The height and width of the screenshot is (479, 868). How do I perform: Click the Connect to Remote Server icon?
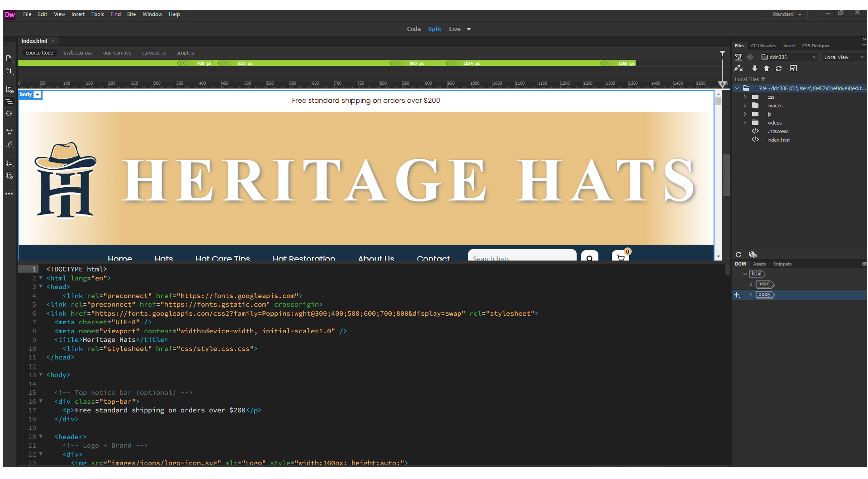tap(738, 57)
